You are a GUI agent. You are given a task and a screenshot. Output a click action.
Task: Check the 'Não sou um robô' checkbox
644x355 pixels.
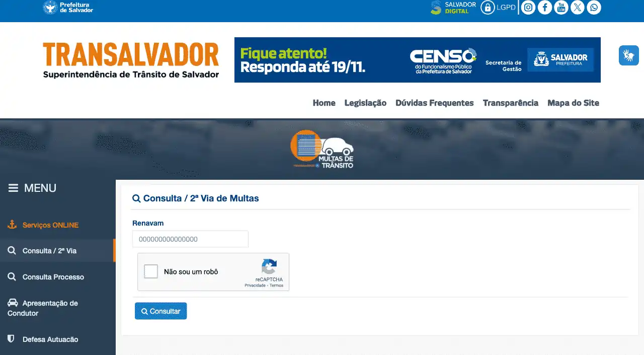point(151,272)
